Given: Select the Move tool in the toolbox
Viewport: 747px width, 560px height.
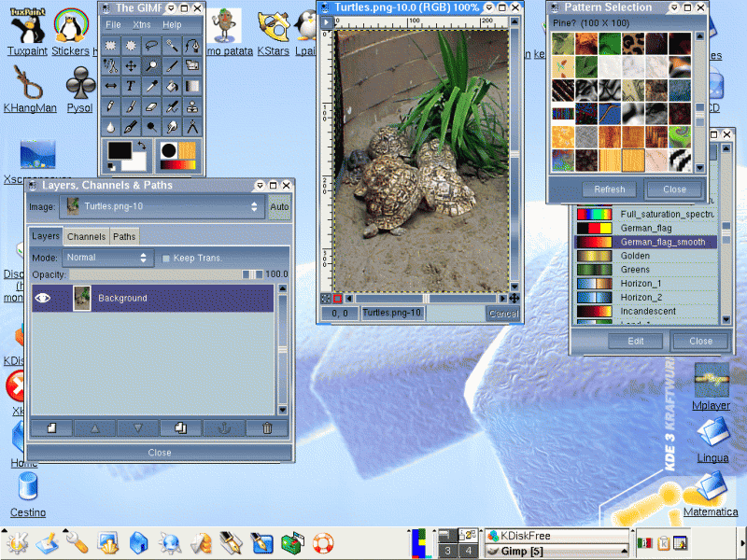Looking at the screenshot, I should pyautogui.click(x=131, y=66).
